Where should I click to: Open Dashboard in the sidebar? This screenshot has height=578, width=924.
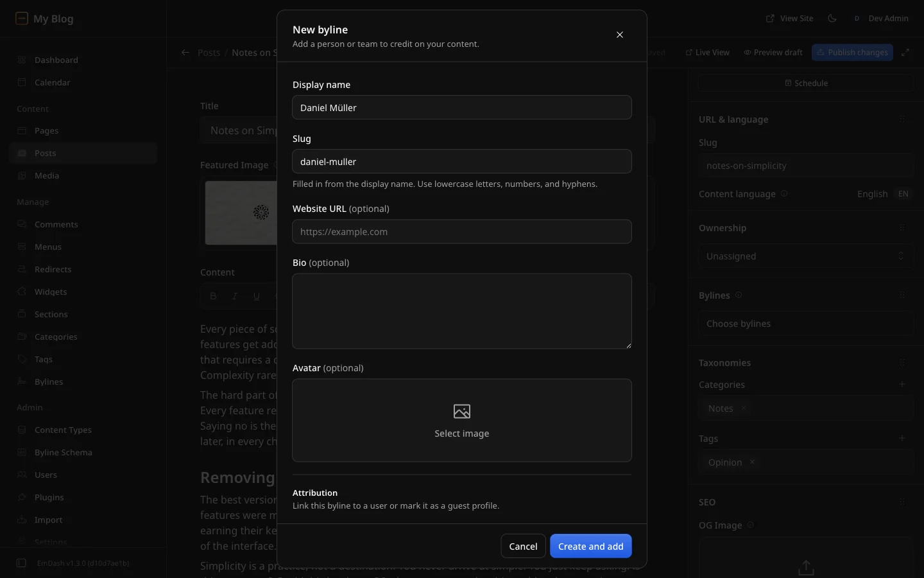(83, 60)
